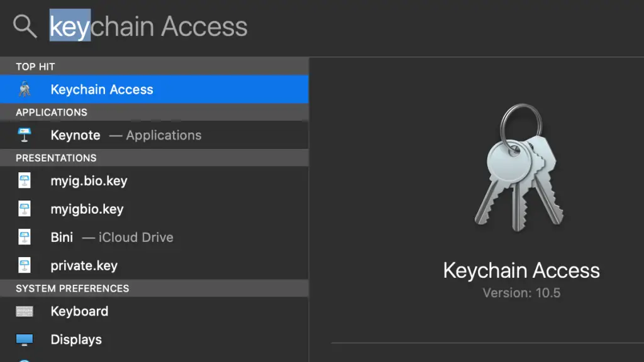Click the private.key presentation file icon
The height and width of the screenshot is (362, 644).
[x=25, y=266]
